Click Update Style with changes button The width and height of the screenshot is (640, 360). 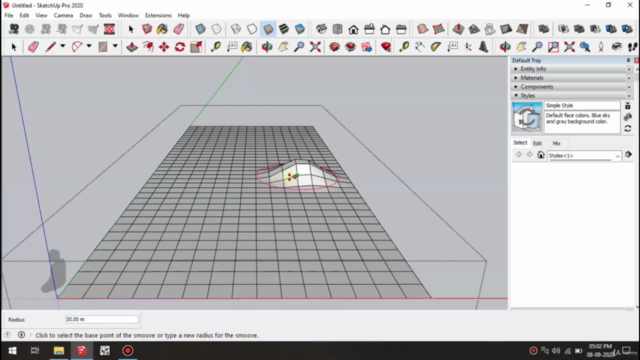(x=628, y=129)
